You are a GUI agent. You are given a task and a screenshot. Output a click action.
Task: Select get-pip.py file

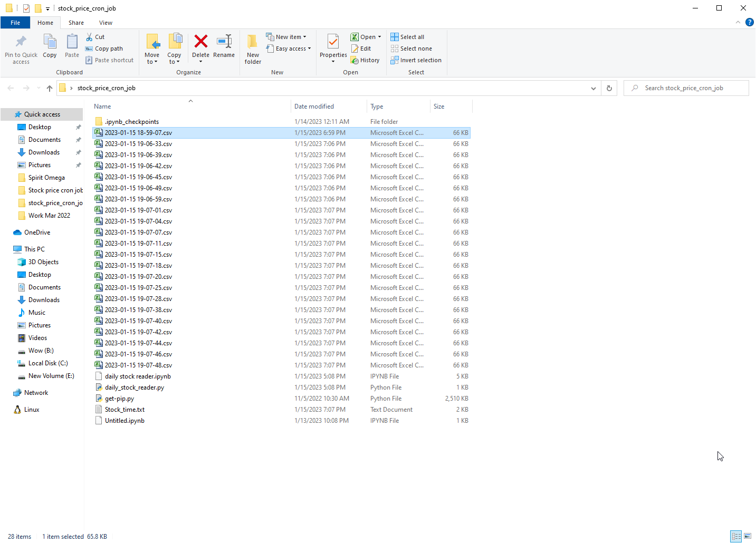tap(281, 399)
